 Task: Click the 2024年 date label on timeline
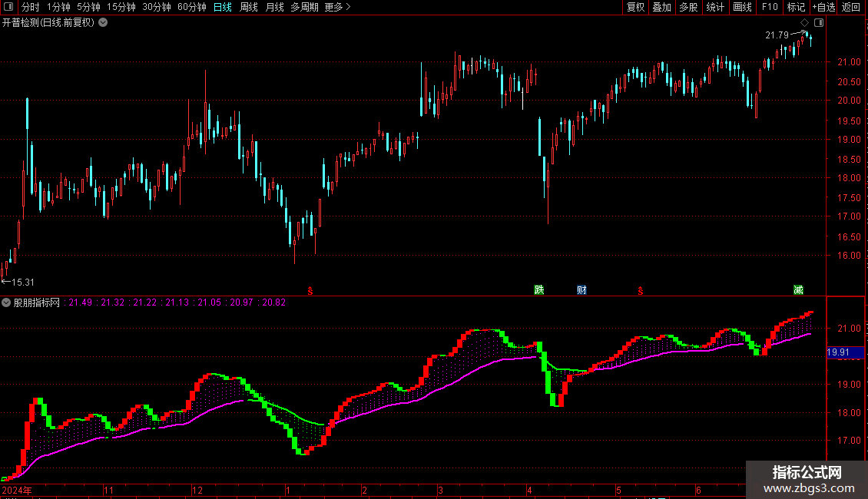17,490
